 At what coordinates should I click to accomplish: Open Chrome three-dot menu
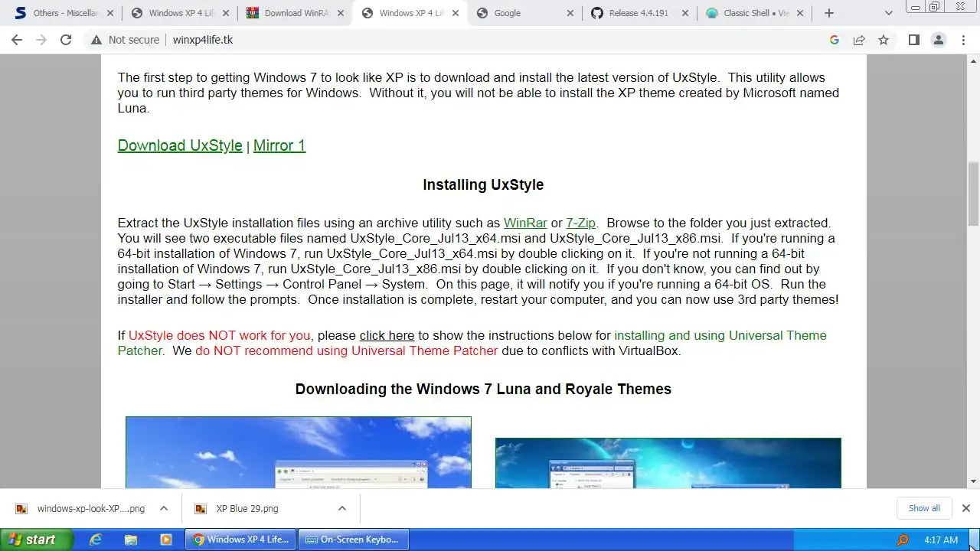pos(963,40)
